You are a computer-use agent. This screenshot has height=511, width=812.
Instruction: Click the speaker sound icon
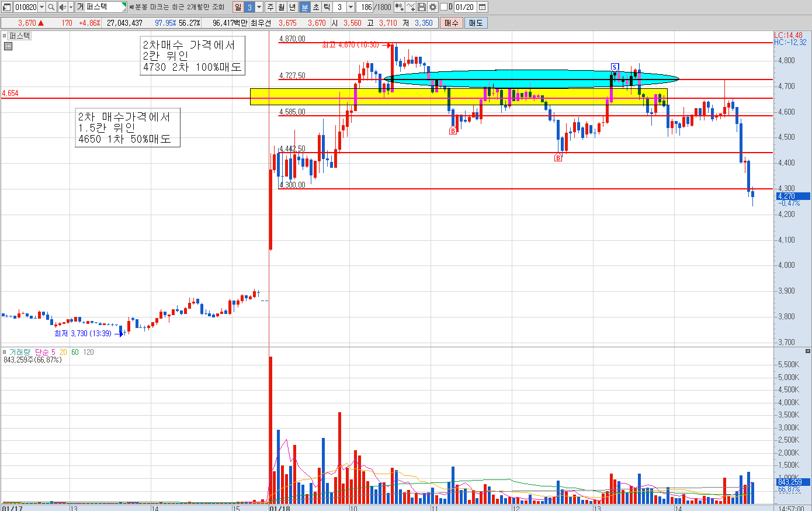pyautogui.click(x=63, y=7)
